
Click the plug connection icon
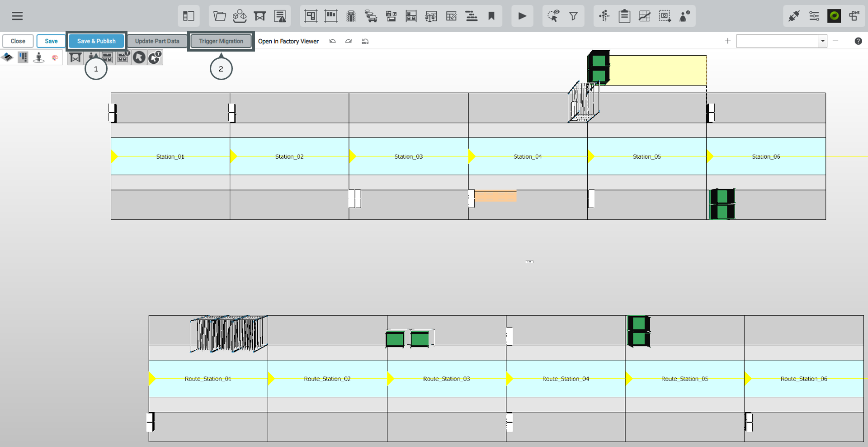[x=794, y=16]
